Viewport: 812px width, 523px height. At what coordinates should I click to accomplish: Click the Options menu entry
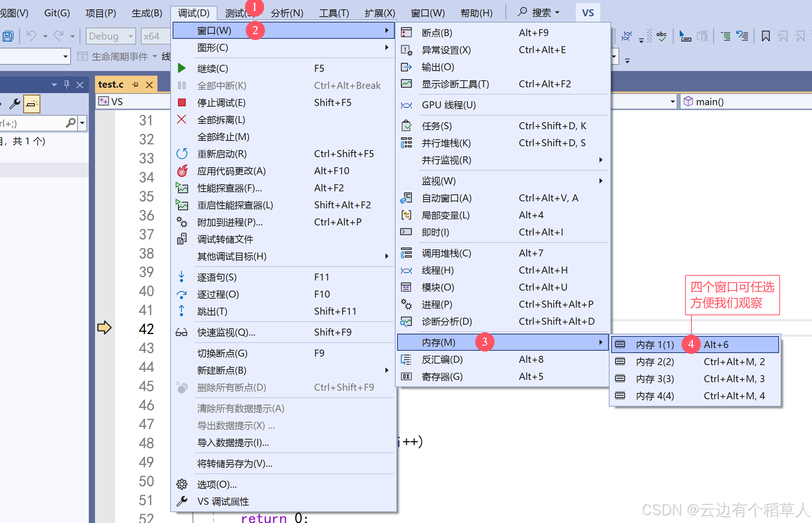[x=216, y=484]
